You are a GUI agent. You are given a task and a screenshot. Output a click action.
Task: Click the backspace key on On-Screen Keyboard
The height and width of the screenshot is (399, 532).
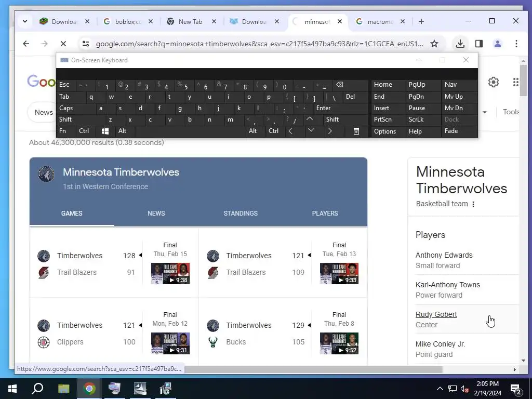pyautogui.click(x=339, y=85)
